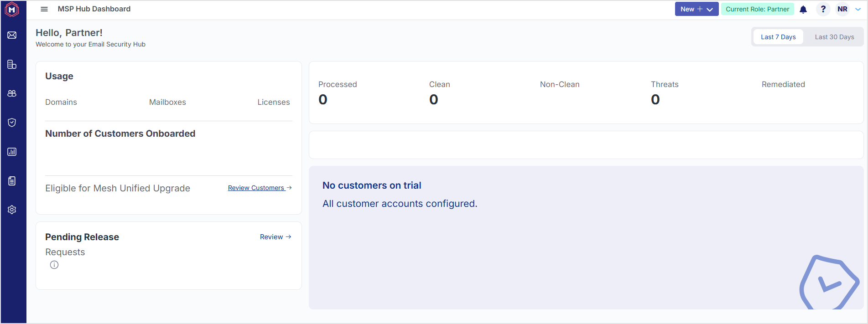Open the clipboard logs sidebar icon

pyautogui.click(x=12, y=181)
